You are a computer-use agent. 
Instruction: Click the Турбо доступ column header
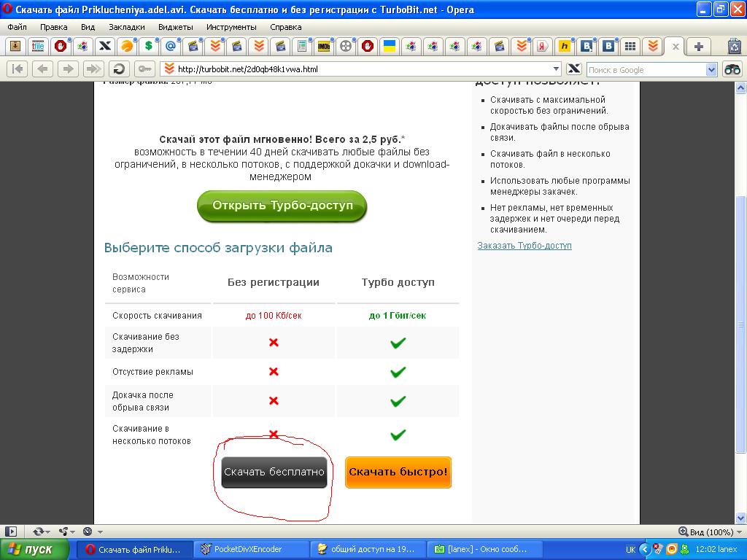tap(398, 282)
